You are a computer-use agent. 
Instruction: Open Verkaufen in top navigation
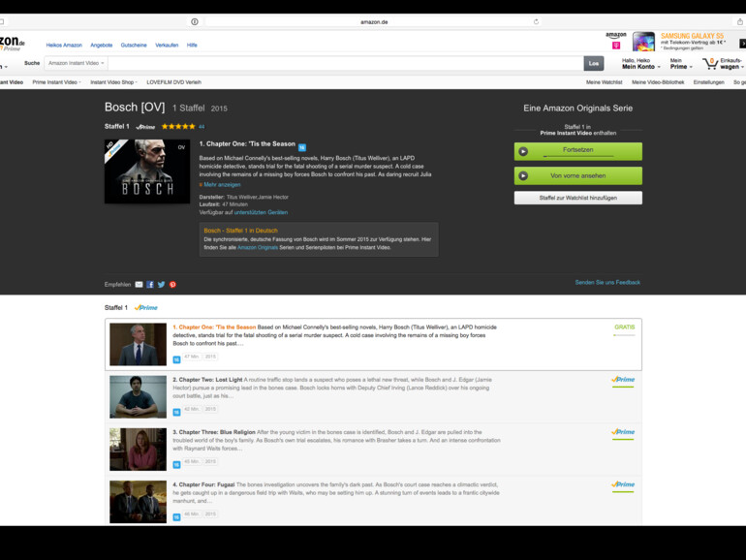point(167,46)
